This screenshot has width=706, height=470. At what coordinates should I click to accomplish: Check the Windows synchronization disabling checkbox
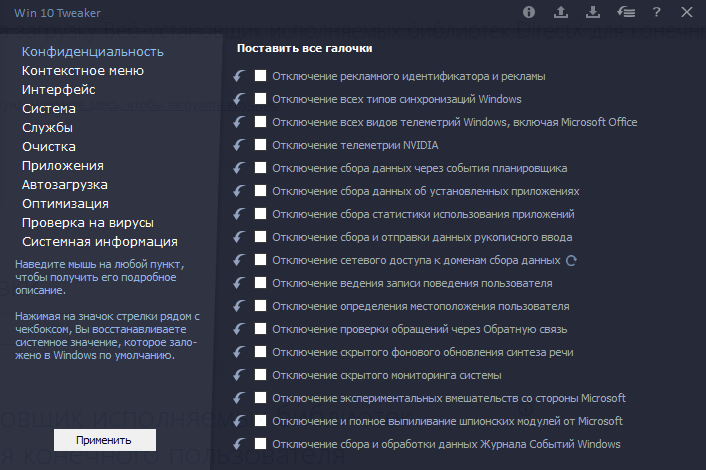260,99
